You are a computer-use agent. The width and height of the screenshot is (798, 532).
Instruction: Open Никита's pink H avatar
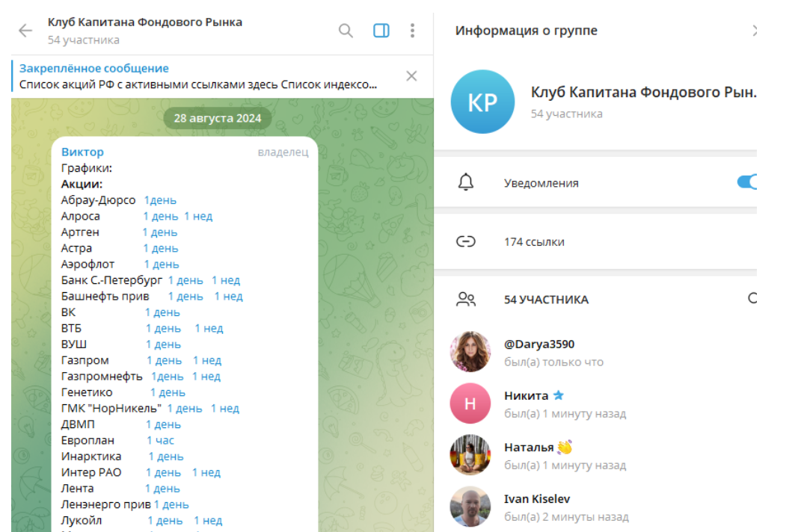click(x=470, y=403)
